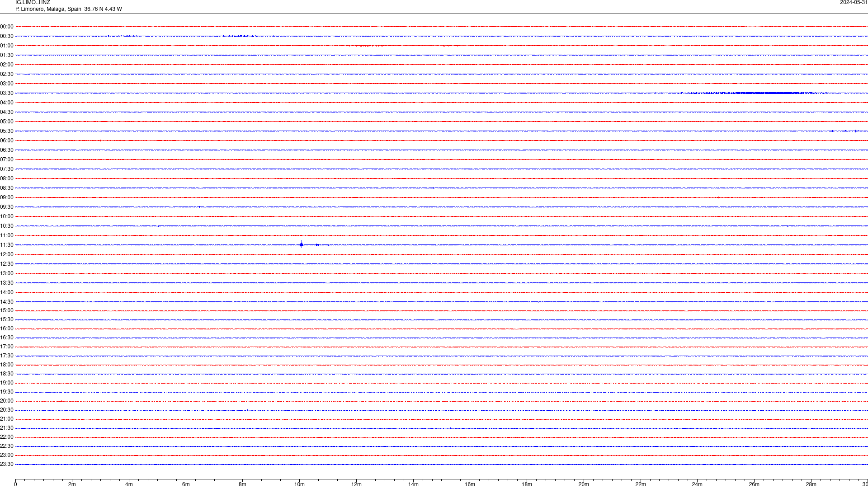The height and width of the screenshot is (488, 868).
Task: Select the 18:00 row time label
Action: pyautogui.click(x=7, y=365)
